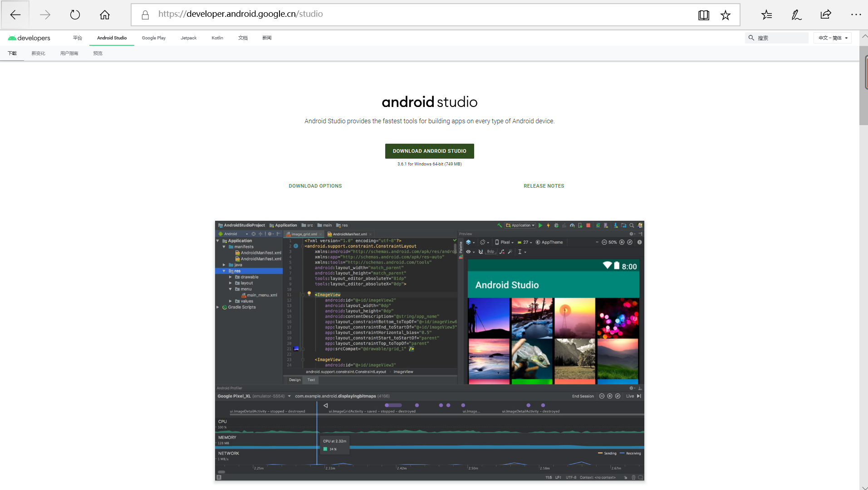Click the clear constraints icon with red x
Viewport: 868px width, 490px height.
pos(502,252)
